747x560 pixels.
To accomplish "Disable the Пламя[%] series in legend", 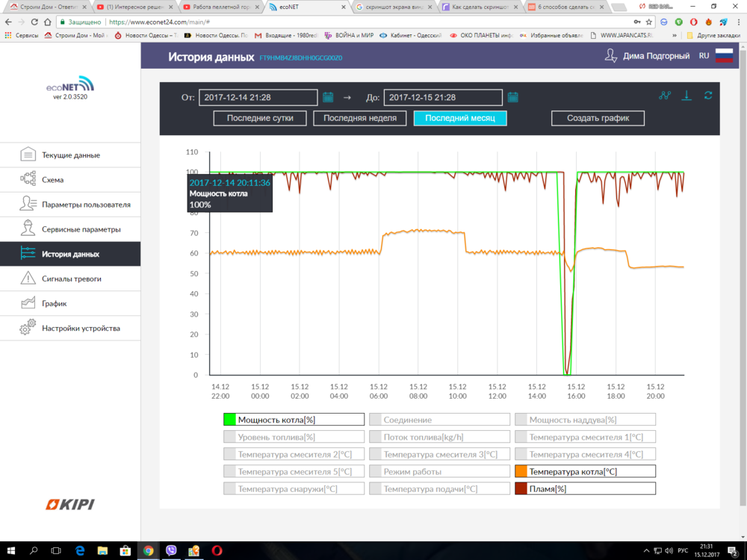I will click(x=585, y=488).
